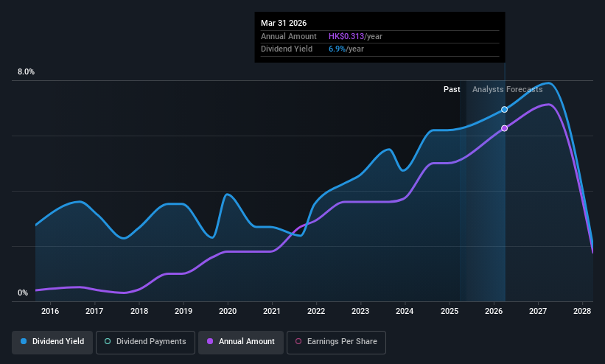Viewport: 605px width, 364px height.
Task: Click the 2016 x-axis label
Action: (x=50, y=311)
